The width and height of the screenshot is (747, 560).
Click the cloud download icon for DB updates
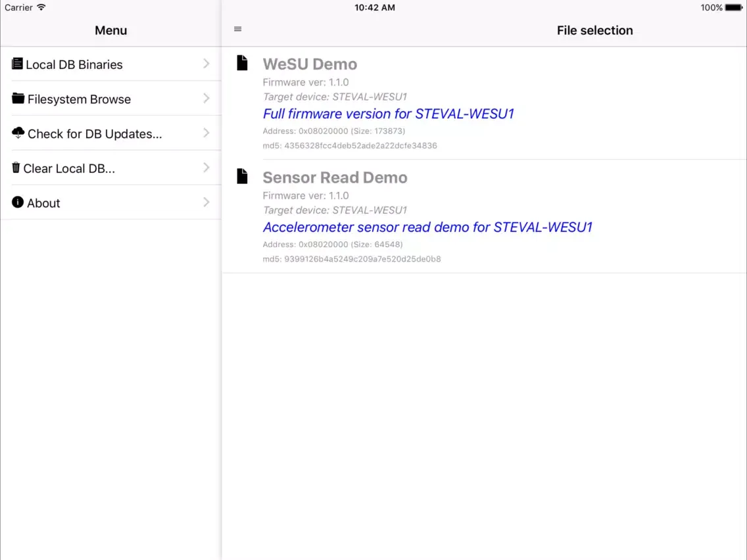[x=18, y=133]
